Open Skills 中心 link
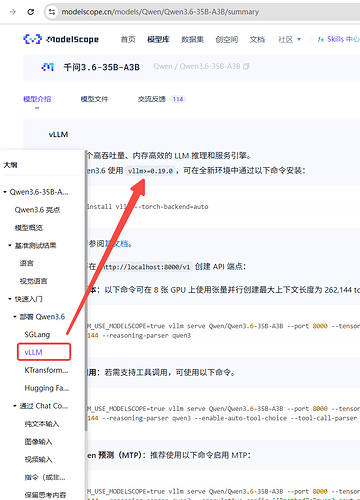Screen dimensions: 360x500 (x=338, y=39)
